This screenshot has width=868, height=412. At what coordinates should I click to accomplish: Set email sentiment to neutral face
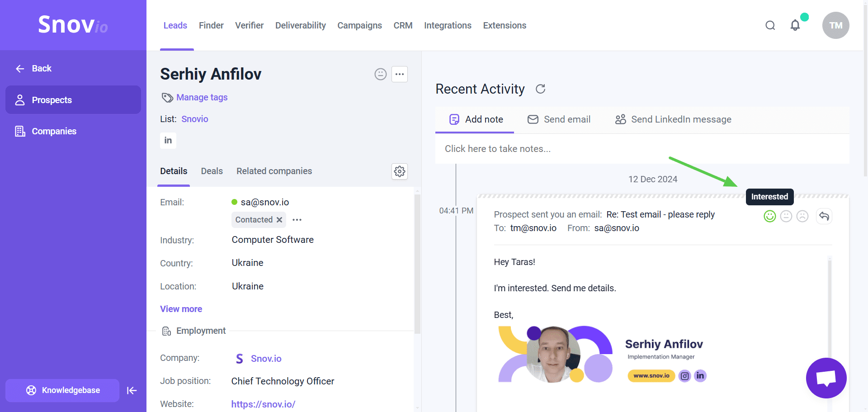click(x=786, y=216)
